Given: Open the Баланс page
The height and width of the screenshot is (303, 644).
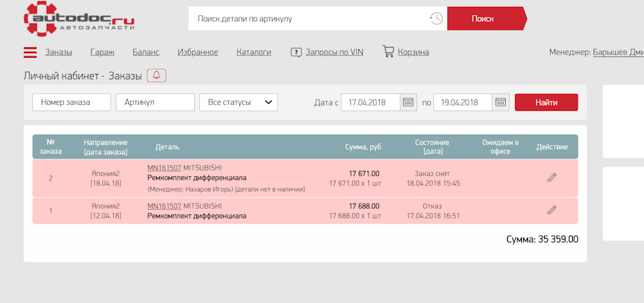Looking at the screenshot, I should tap(146, 52).
